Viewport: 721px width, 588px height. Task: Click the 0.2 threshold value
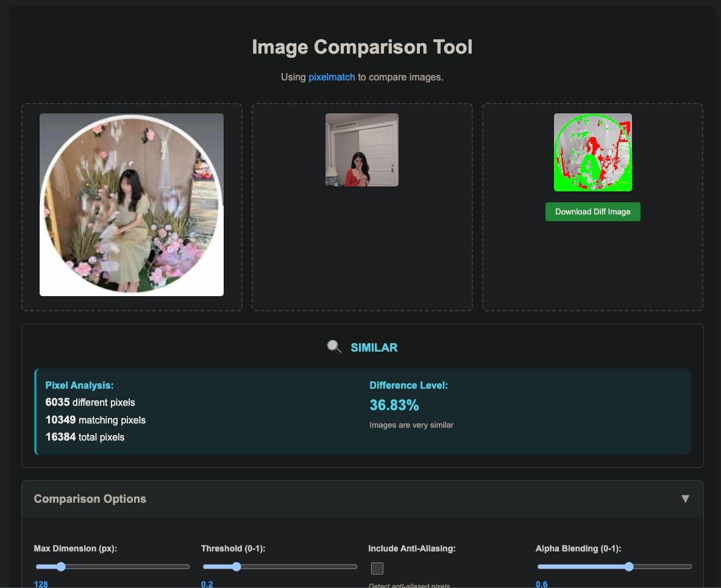point(207,584)
